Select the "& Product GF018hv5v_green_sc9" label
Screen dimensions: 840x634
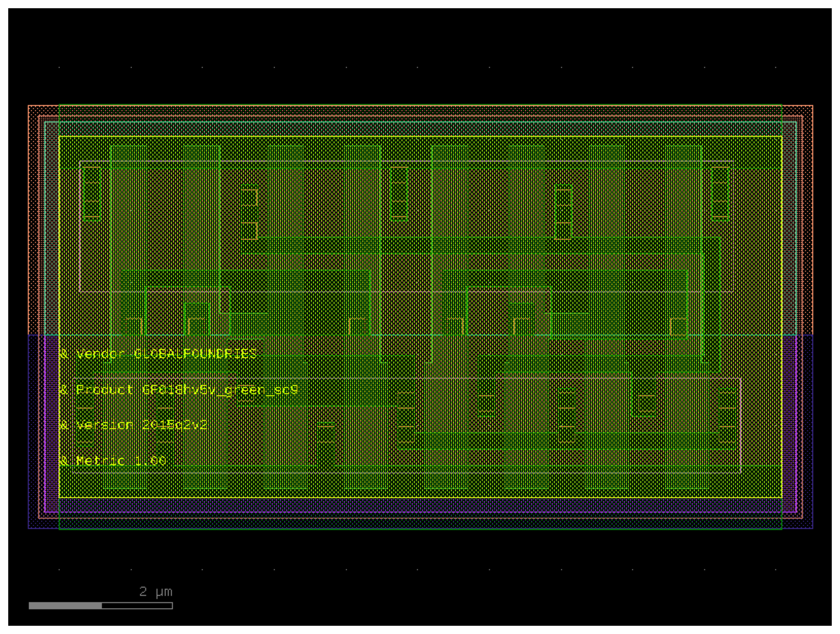[178, 390]
